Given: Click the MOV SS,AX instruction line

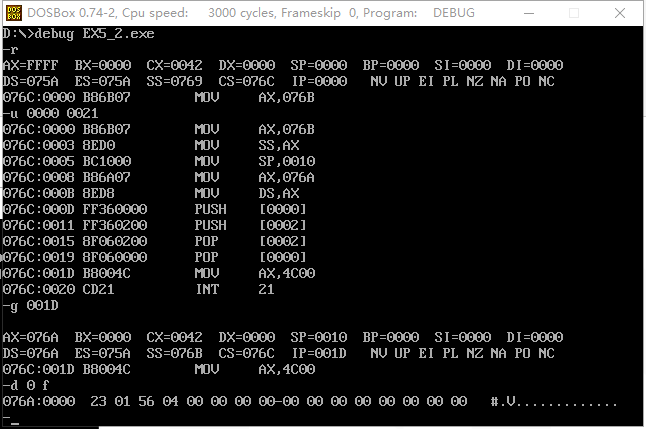Looking at the screenshot, I should 151,145.
